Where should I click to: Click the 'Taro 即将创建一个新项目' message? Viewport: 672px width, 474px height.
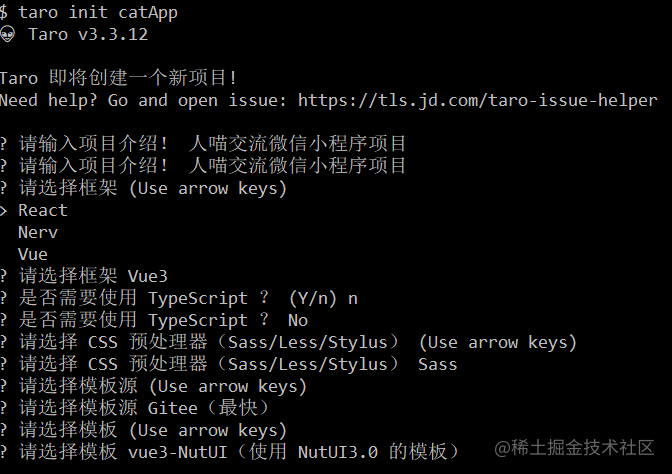pos(118,78)
